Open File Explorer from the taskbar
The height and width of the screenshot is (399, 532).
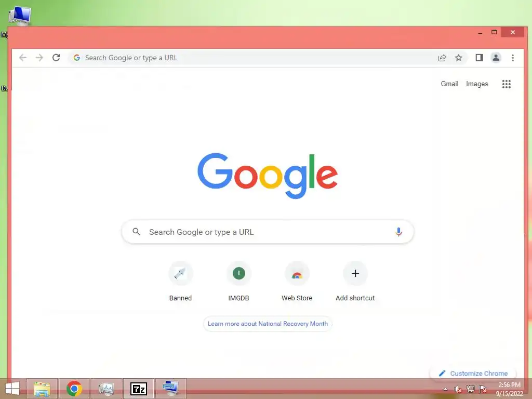(42, 389)
